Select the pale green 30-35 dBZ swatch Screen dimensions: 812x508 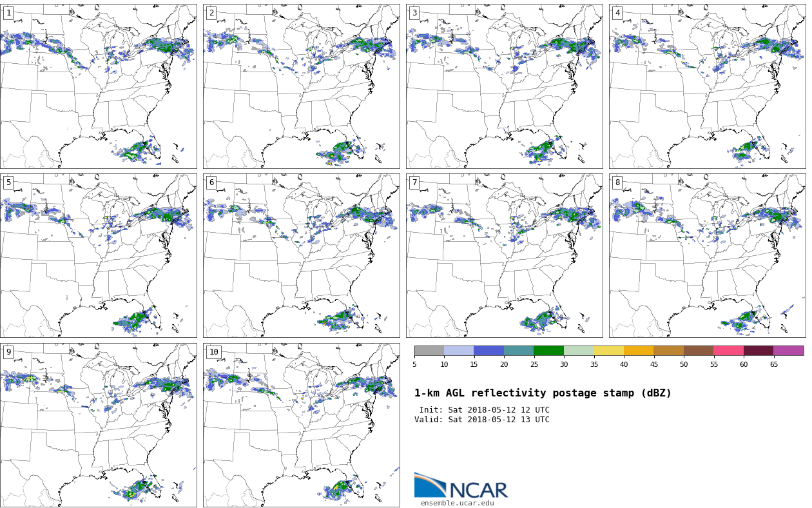(x=579, y=351)
